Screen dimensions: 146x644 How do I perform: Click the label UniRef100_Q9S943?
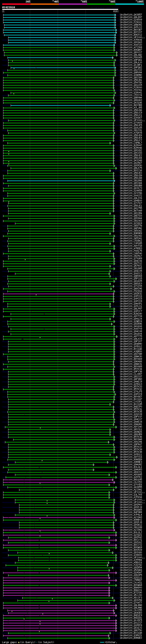click(131, 42)
